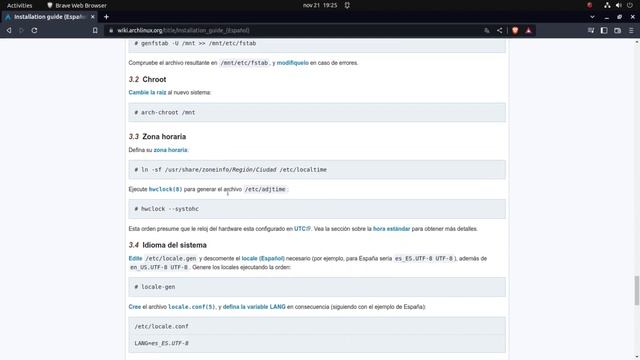This screenshot has height=360, width=640.
Task: Go back with the browser back arrow
Action: tap(9, 30)
